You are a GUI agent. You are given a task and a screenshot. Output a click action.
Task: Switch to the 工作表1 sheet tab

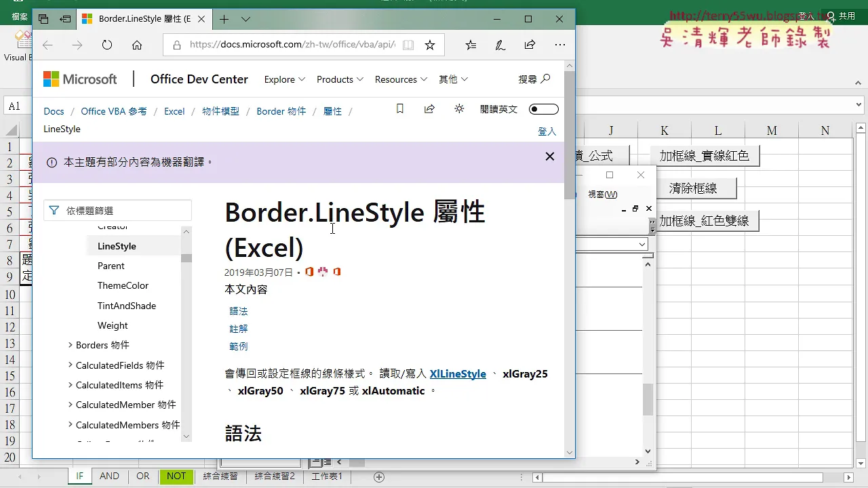(327, 476)
